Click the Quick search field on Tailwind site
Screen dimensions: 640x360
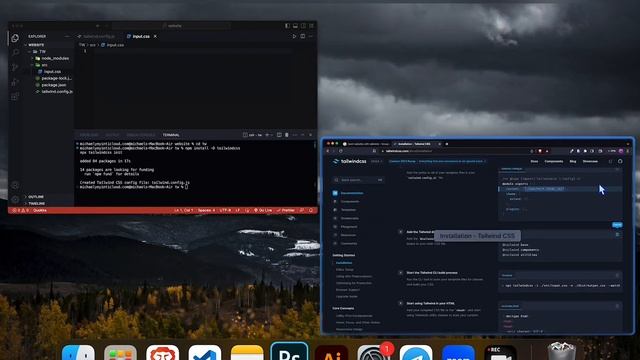point(358,180)
